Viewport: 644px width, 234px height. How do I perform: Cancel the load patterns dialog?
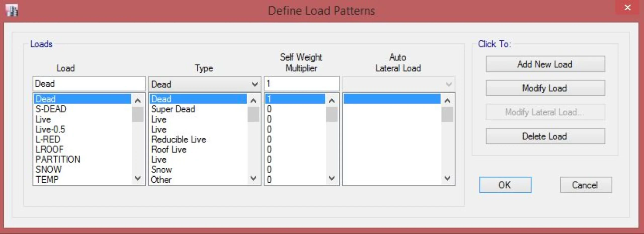point(585,185)
